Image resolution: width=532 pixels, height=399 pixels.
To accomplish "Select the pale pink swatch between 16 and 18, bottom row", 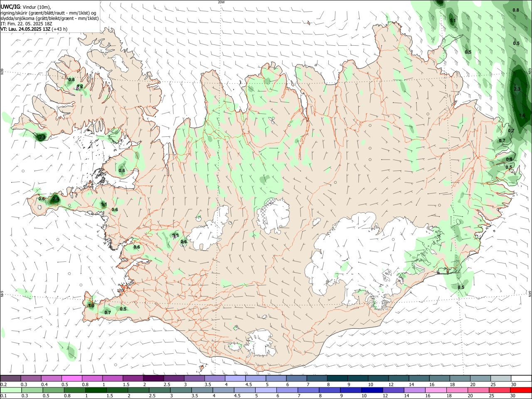I will click(435, 390).
